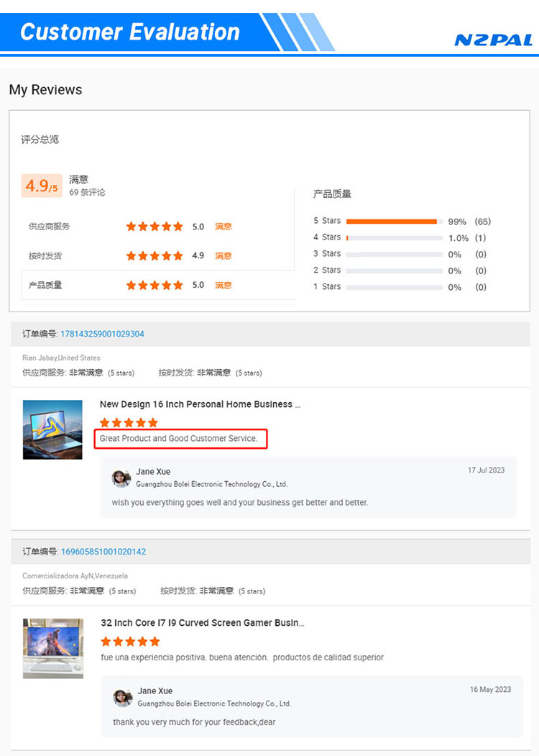This screenshot has height=756, width=539.
Task: Open order number 178143259001029304
Action: click(102, 334)
